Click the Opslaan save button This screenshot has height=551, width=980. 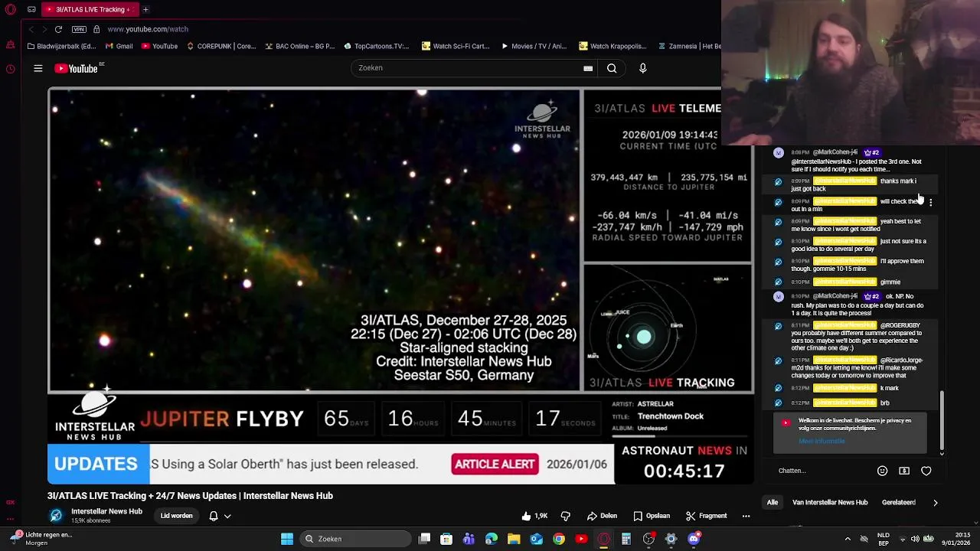(x=652, y=516)
